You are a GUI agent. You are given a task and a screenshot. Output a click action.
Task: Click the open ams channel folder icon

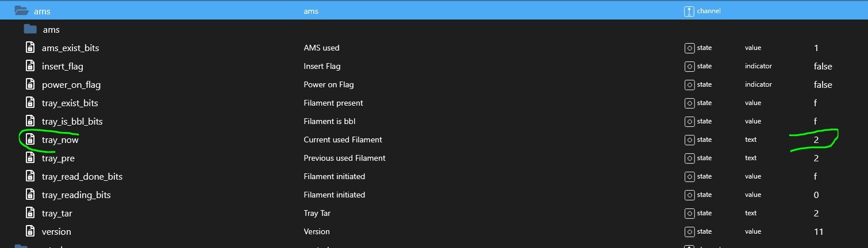click(x=21, y=10)
